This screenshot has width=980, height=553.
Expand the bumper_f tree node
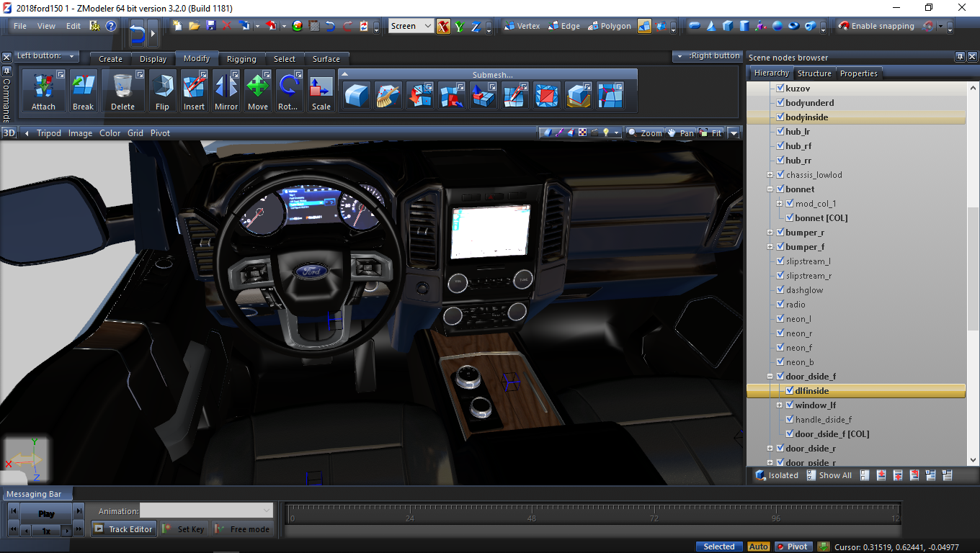click(x=770, y=247)
